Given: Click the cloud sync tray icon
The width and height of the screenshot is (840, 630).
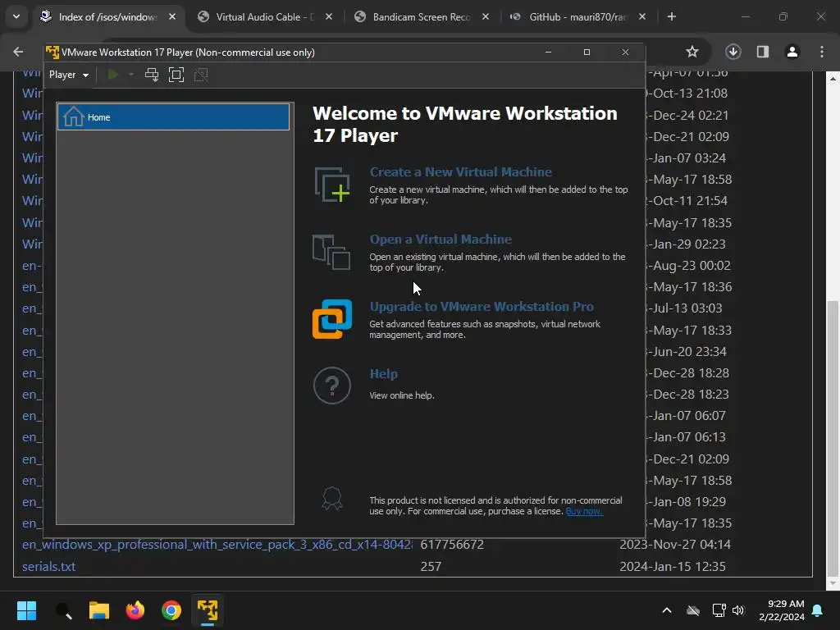Looking at the screenshot, I should tap(693, 610).
